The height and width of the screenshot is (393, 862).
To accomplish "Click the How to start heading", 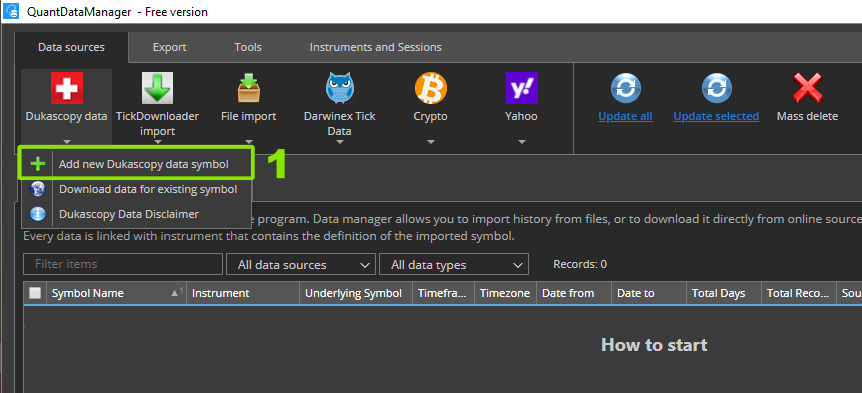I will [654, 345].
